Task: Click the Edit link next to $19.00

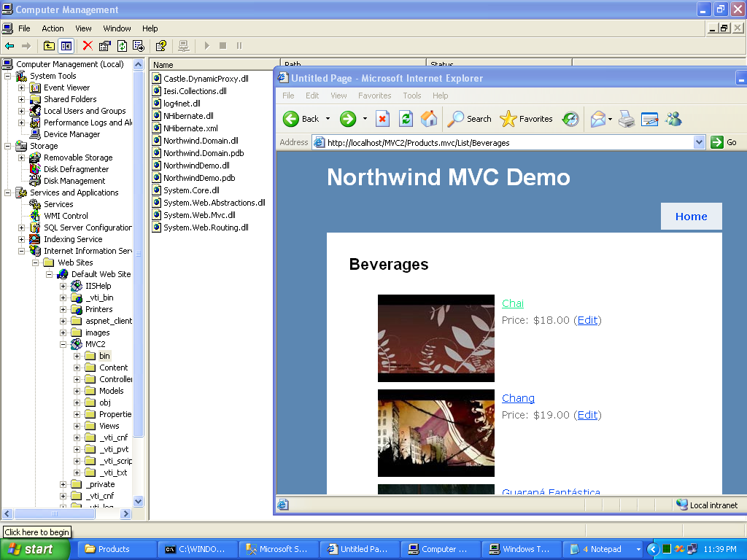Action: coord(587,415)
